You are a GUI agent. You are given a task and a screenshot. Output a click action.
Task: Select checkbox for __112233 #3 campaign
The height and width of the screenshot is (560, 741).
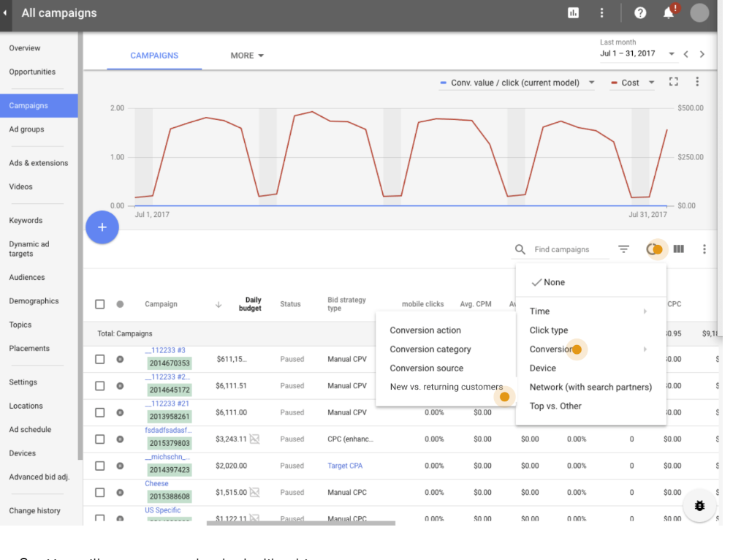coord(99,359)
